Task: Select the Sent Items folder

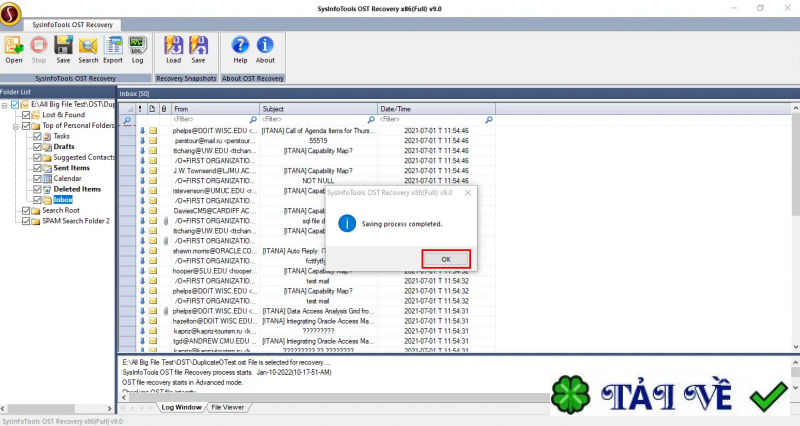Action: coord(71,168)
